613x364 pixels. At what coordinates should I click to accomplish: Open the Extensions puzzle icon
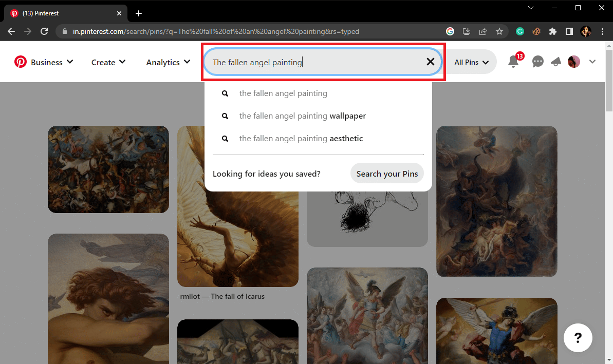coord(552,31)
